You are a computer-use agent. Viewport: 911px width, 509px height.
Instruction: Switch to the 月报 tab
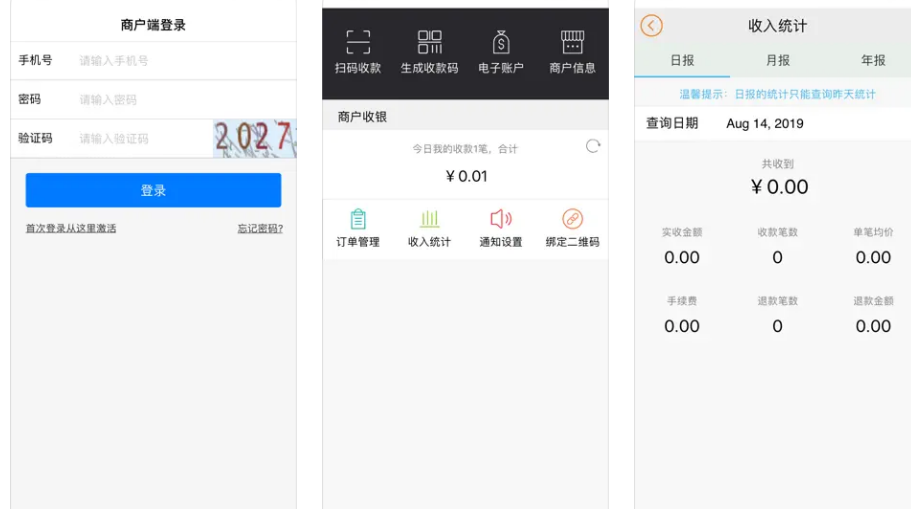tap(777, 60)
